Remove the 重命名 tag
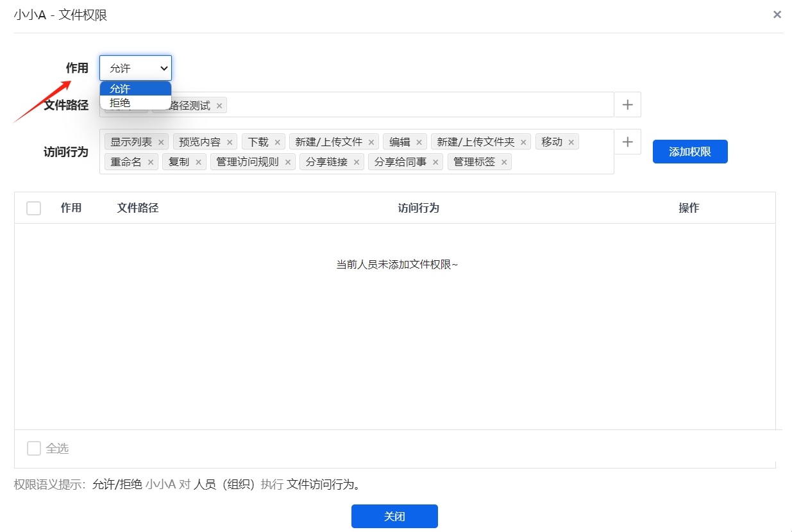 click(151, 162)
